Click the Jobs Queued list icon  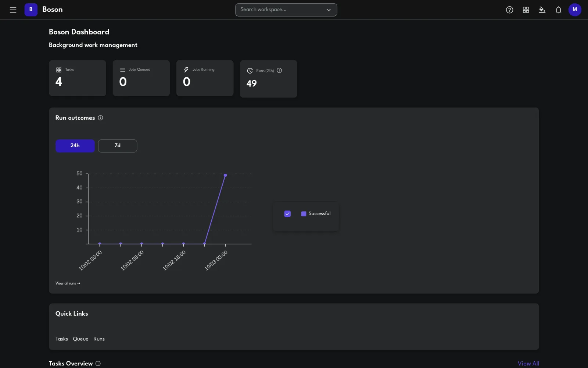(122, 70)
